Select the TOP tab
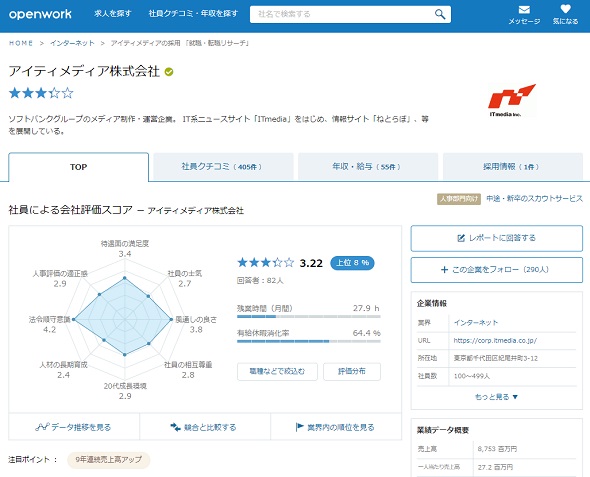Screen dimensions: 590x477 point(78,167)
